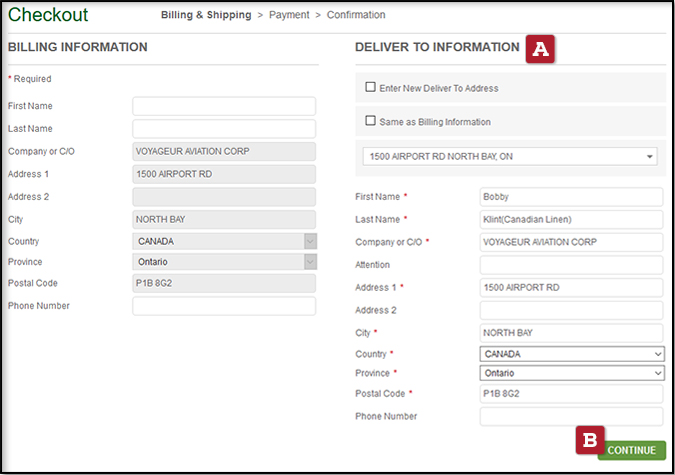Focus the billing Last Name field
Image resolution: width=675 pixels, height=475 pixels.
click(224, 129)
